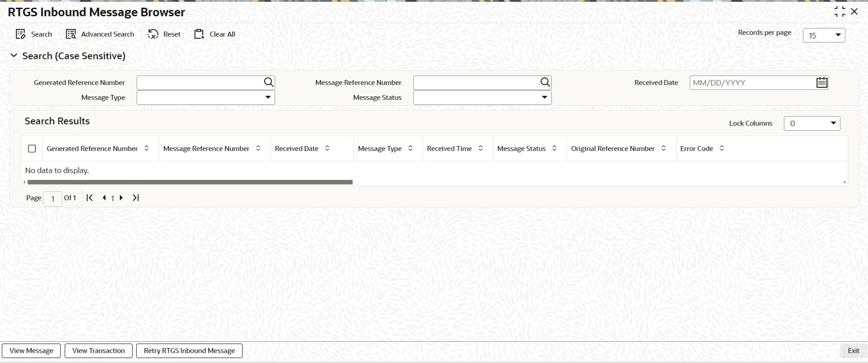868x363 pixels.
Task: Click into the Received Date input field
Action: [753, 83]
